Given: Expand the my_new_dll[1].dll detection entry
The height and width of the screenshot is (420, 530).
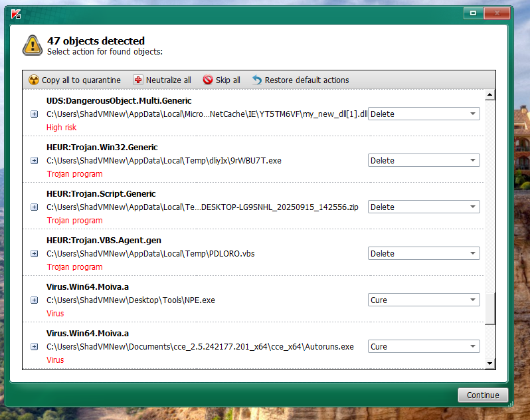Looking at the screenshot, I should (34, 114).
